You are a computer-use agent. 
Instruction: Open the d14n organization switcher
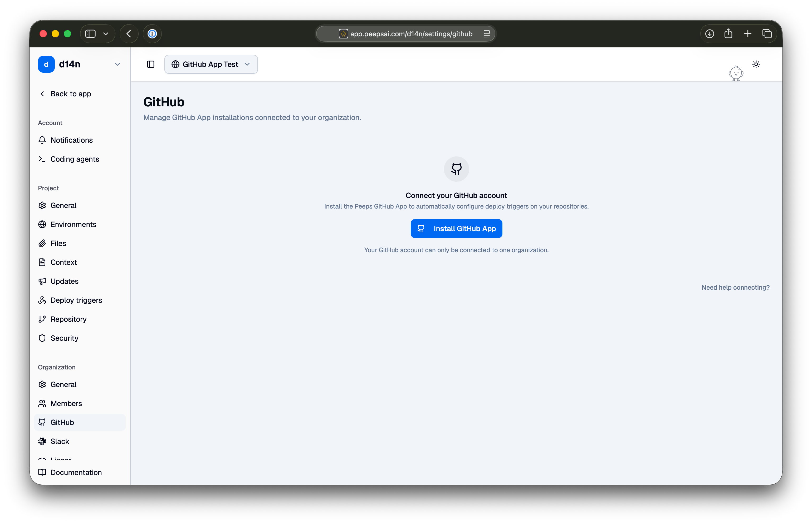[80, 64]
